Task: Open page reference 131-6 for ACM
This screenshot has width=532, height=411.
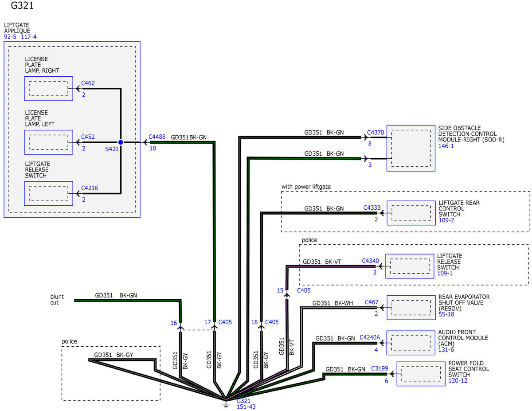Action: [446, 350]
